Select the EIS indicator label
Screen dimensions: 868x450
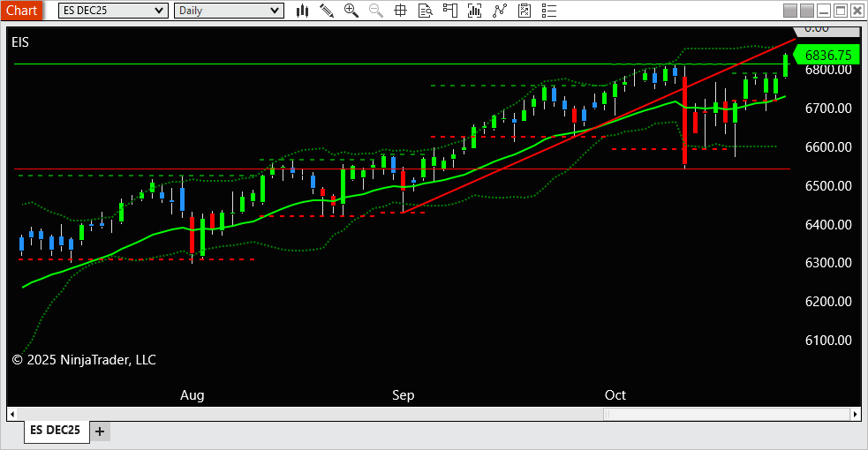20,42
